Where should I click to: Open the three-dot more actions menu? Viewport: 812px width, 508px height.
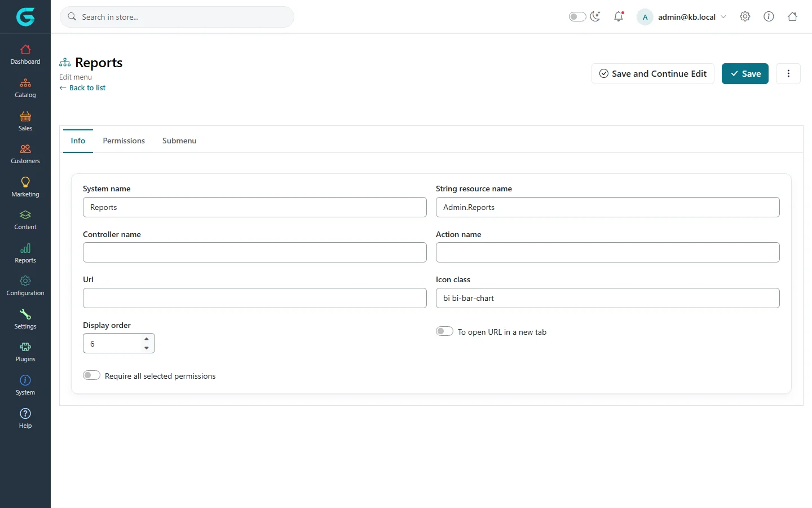pyautogui.click(x=788, y=73)
